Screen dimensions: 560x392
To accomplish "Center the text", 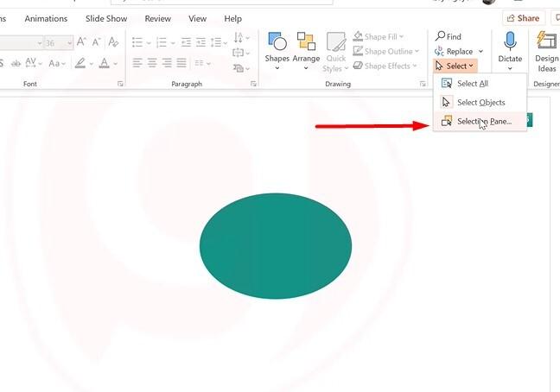I will tap(152, 63).
